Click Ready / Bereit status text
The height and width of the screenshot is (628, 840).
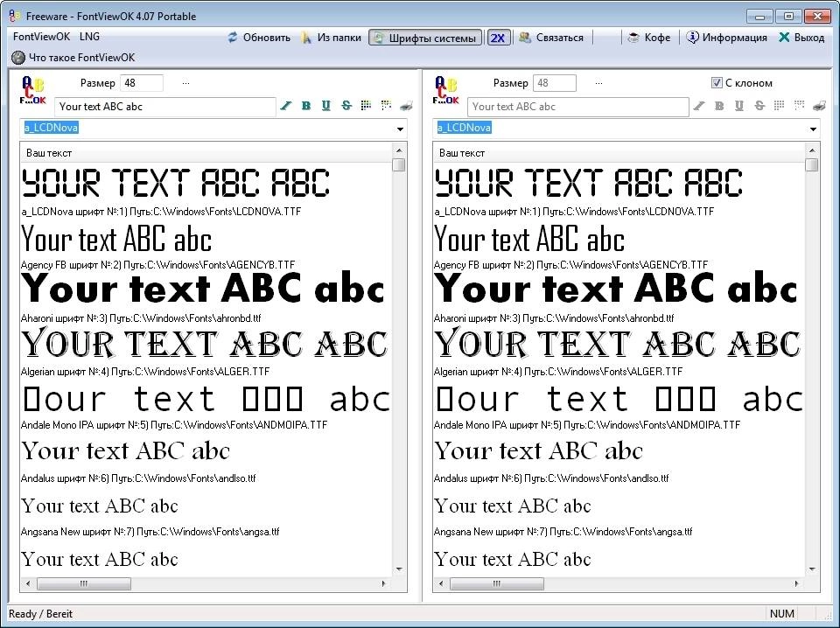[x=41, y=613]
